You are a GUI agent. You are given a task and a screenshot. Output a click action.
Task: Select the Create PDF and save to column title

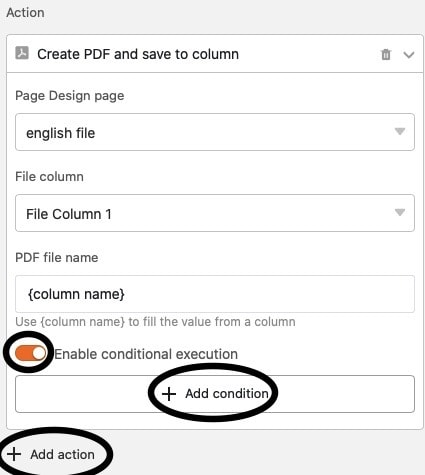(x=138, y=54)
